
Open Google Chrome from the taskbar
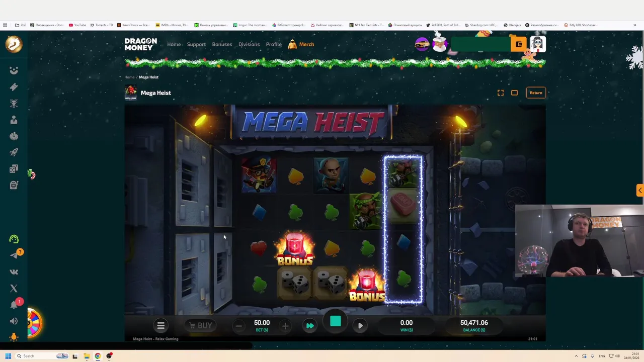pos(98,356)
